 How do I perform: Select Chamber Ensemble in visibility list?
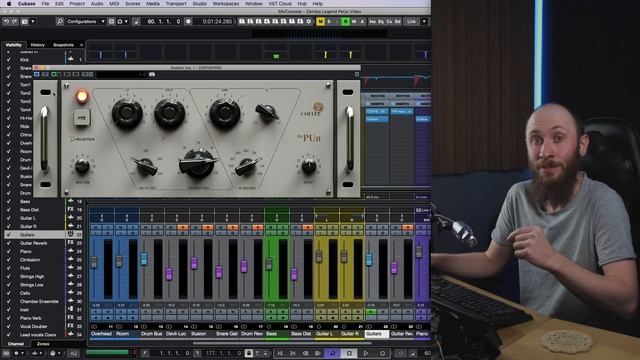pyautogui.click(x=39, y=302)
